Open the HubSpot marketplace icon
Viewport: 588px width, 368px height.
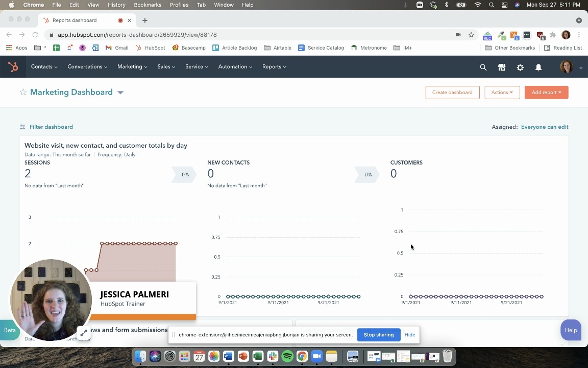pyautogui.click(x=502, y=67)
